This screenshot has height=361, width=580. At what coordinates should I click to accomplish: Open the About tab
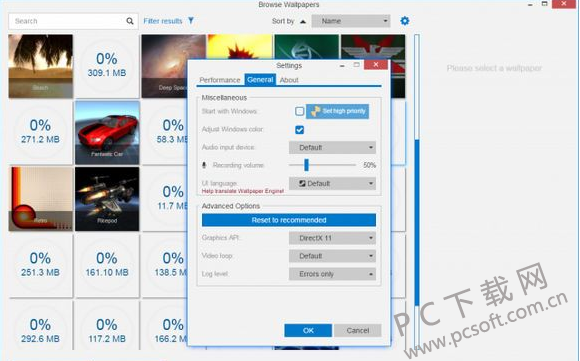pyautogui.click(x=289, y=80)
